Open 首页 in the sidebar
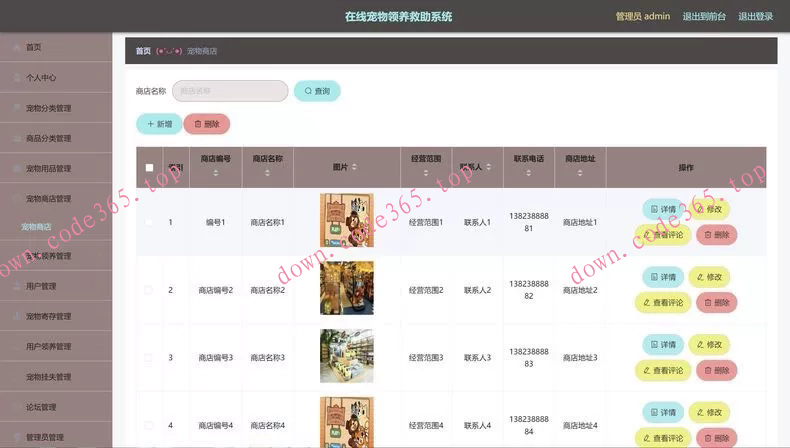 point(55,47)
